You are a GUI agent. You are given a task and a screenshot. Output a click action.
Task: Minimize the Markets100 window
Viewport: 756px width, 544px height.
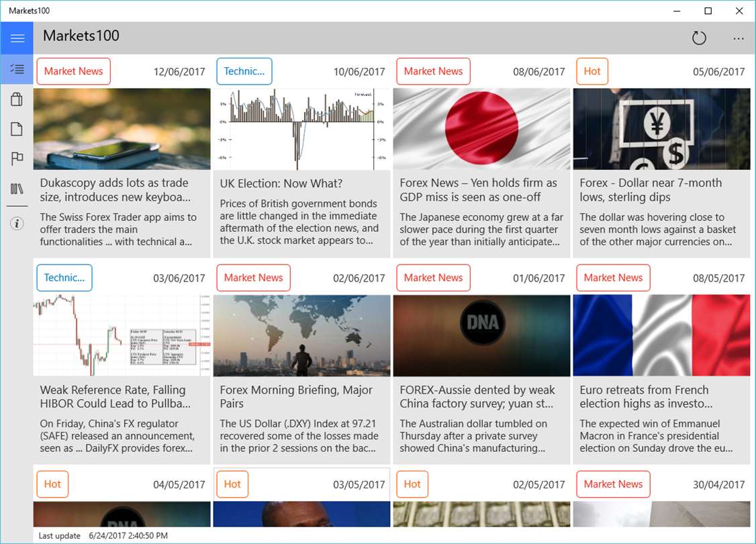677,11
